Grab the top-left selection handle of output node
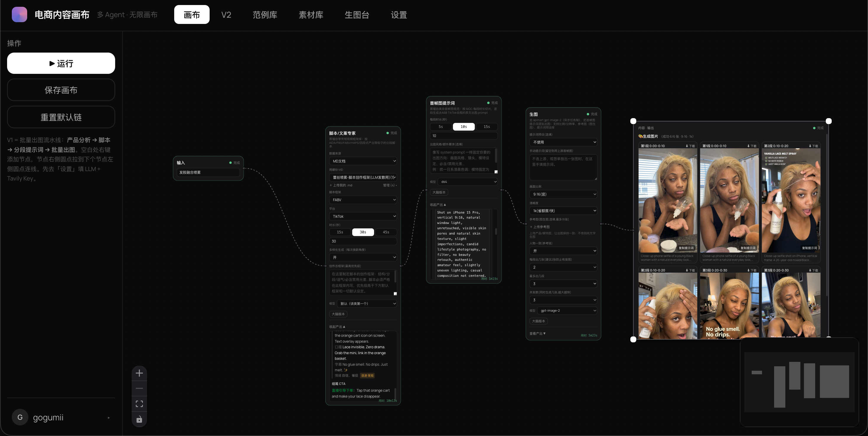Screen dimensions: 868x436 click(633, 121)
